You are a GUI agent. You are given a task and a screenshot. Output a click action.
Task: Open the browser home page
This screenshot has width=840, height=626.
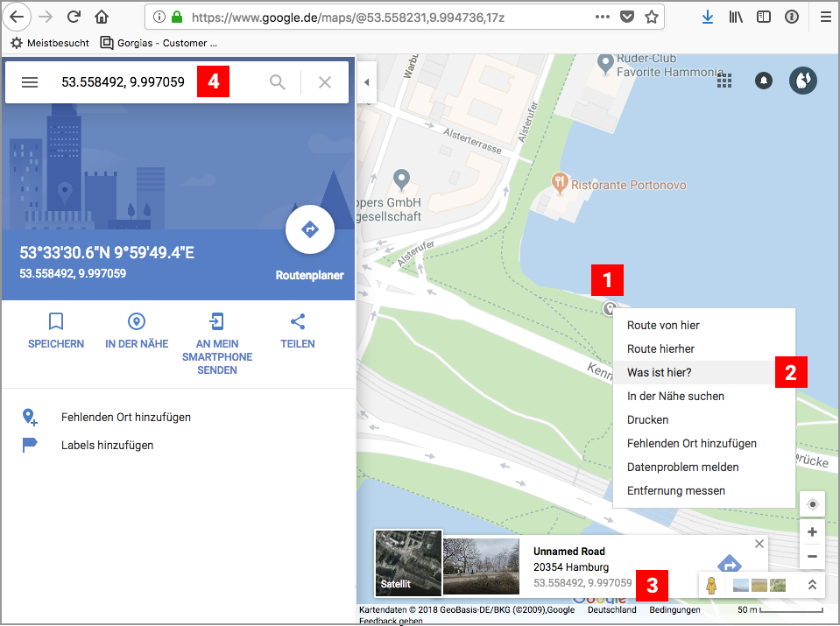tap(102, 18)
